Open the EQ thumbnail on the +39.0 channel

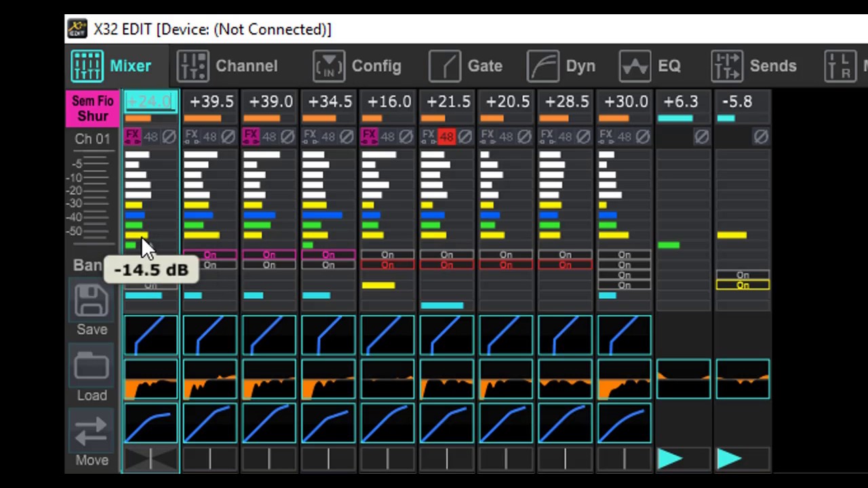[x=269, y=380]
